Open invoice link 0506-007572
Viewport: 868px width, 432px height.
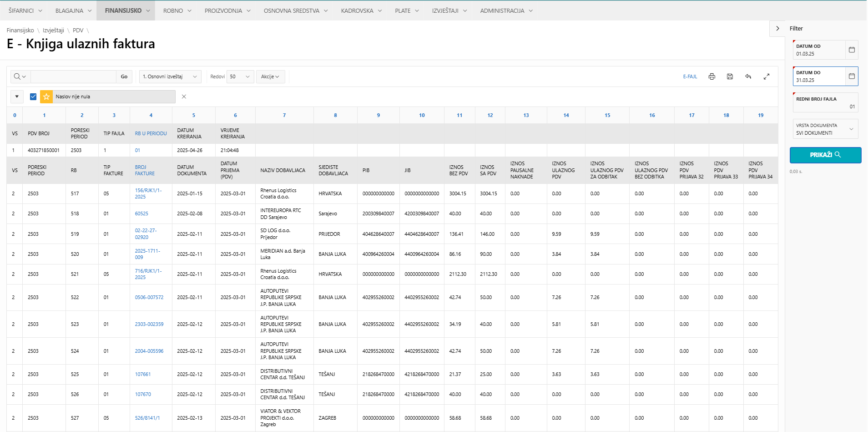coord(149,297)
